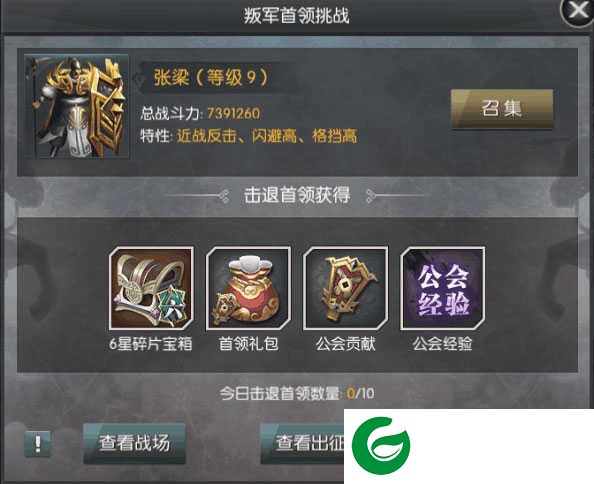This screenshot has width=594, height=484.
Task: Click the 6星碎片宝箱 caption text
Action: [x=151, y=344]
